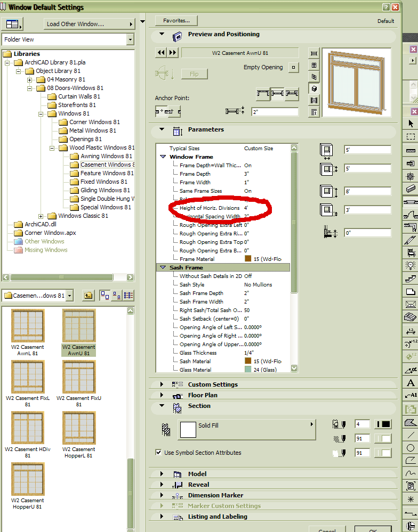Select the Mesh tool in toolbox
This screenshot has width=418, height=532.
411,317
